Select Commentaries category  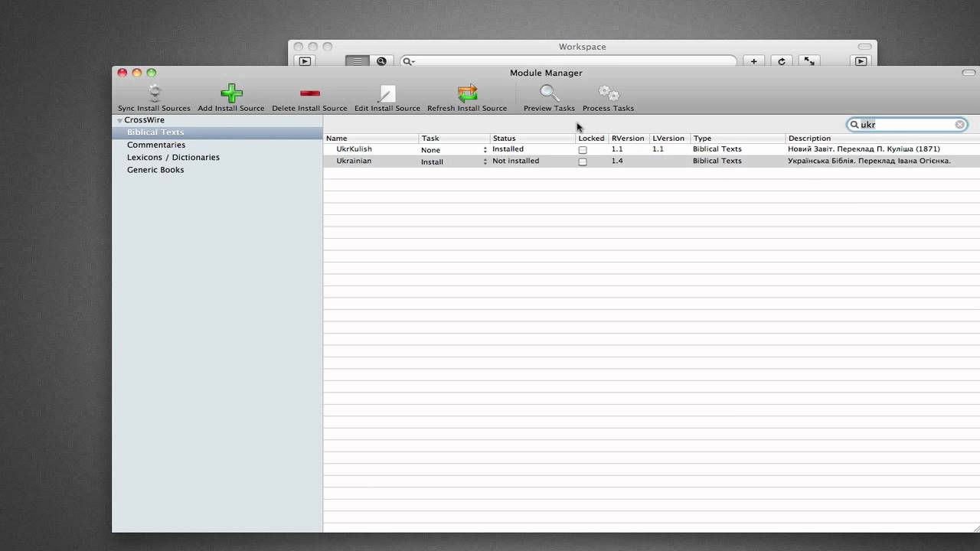pyautogui.click(x=156, y=145)
